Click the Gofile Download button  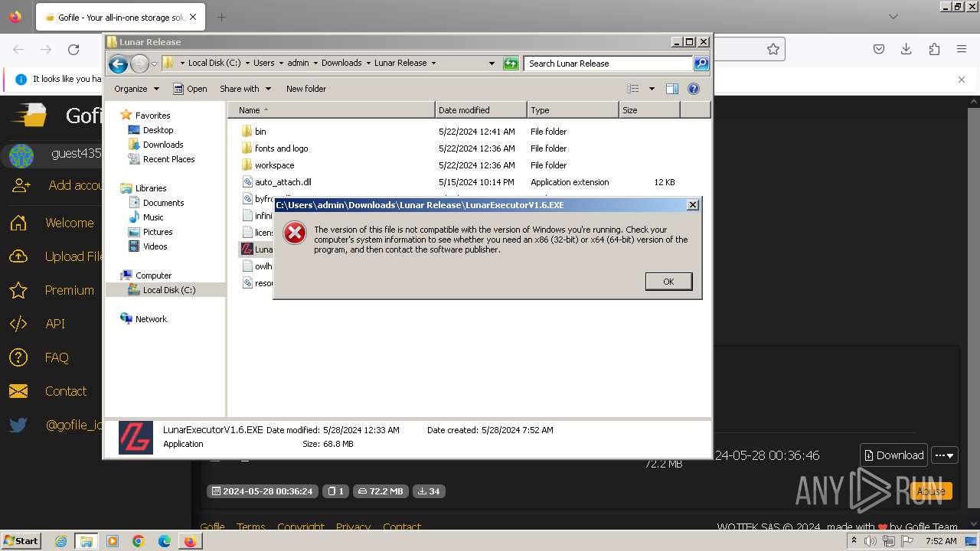click(x=893, y=455)
